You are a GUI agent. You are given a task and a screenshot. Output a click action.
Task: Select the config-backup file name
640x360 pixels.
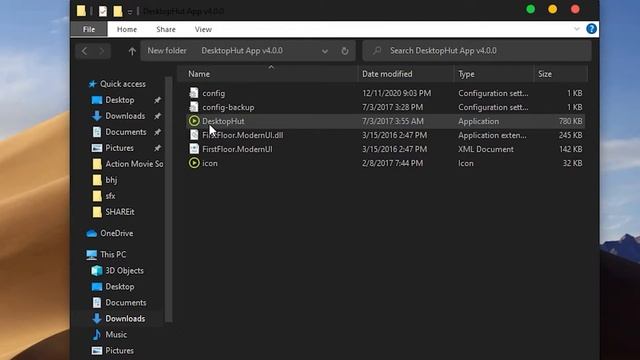(228, 107)
